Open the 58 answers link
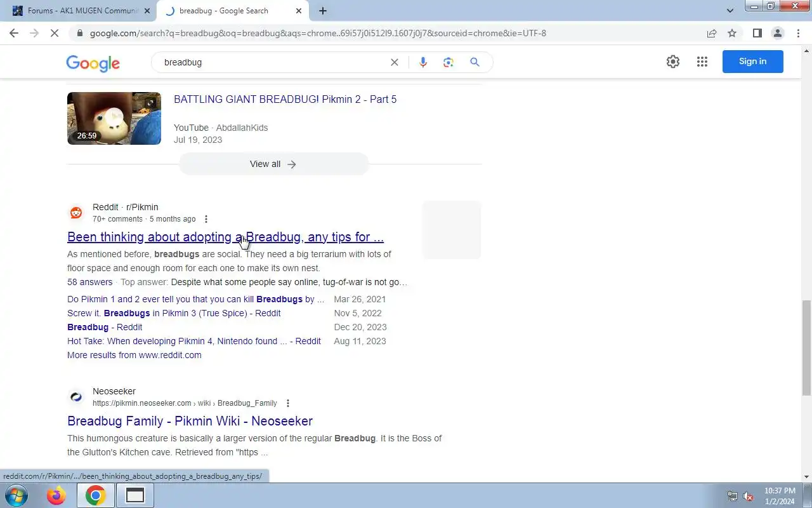The image size is (812, 508). point(89,282)
